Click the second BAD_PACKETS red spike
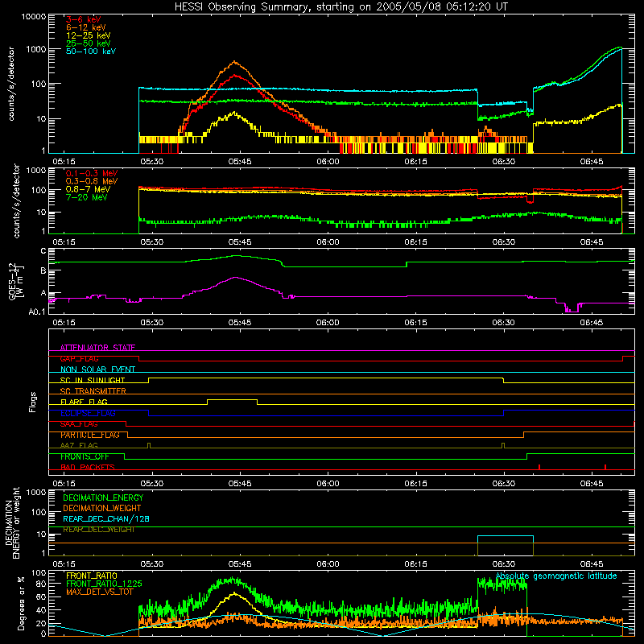This screenshot has height=644, width=644. point(605,467)
